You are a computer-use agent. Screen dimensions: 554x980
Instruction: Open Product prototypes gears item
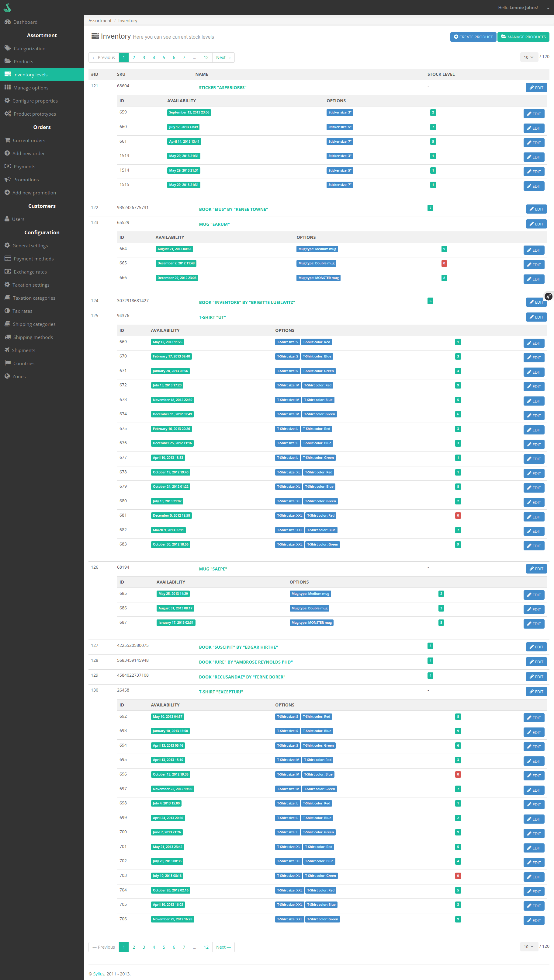pyautogui.click(x=42, y=114)
